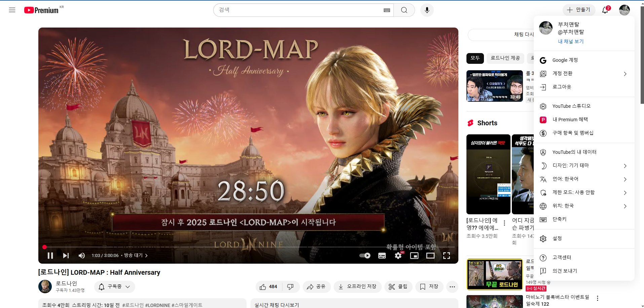Select the 모두 filter chip
The width and height of the screenshot is (644, 308).
[x=475, y=58]
